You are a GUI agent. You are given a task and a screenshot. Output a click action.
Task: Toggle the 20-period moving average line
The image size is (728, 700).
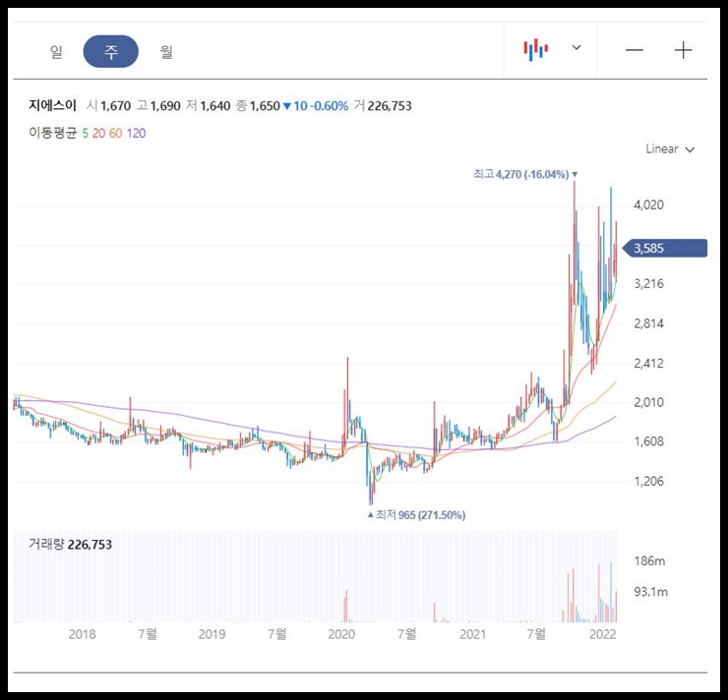(98, 134)
